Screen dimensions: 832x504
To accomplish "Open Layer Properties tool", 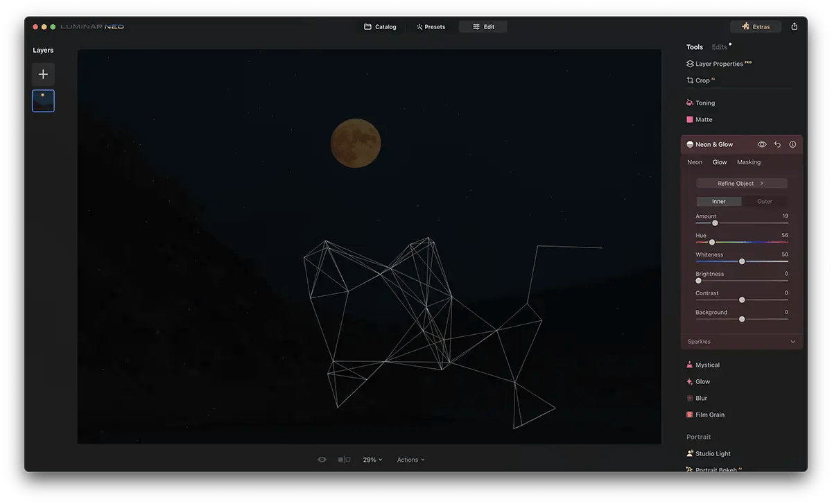I will pos(719,64).
